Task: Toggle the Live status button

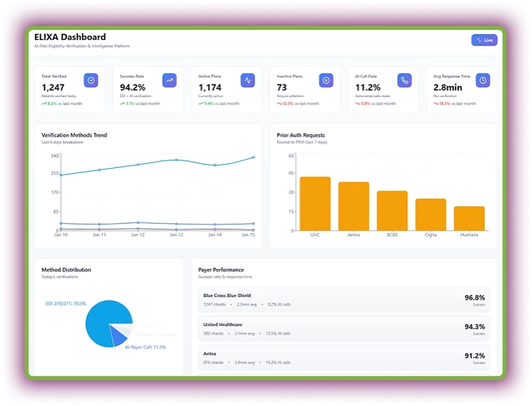Action: point(484,40)
